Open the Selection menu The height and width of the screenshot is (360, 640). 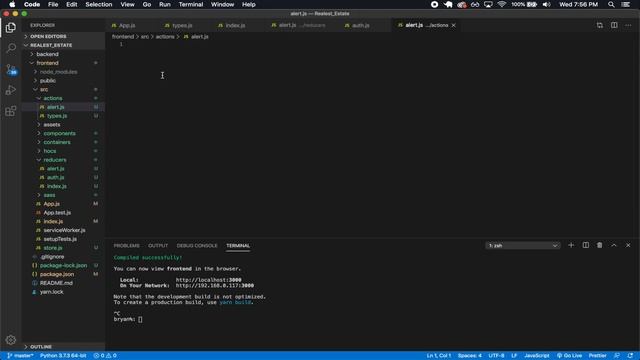98,4
